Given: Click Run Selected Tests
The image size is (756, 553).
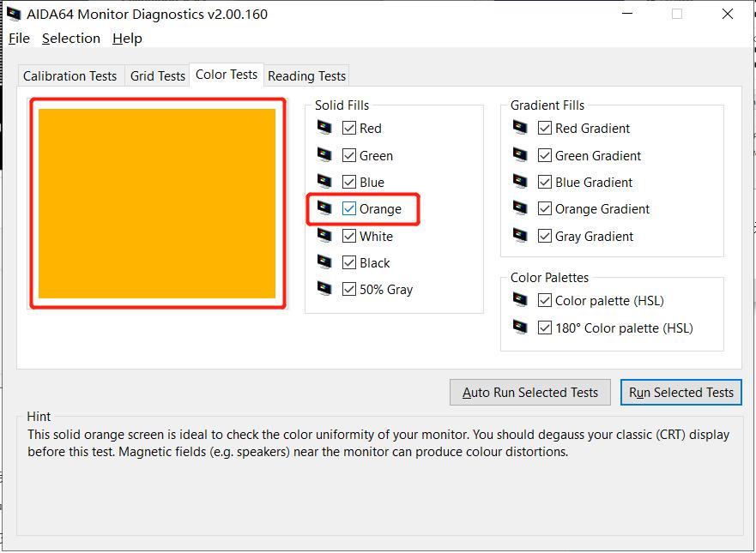Looking at the screenshot, I should (x=680, y=392).
